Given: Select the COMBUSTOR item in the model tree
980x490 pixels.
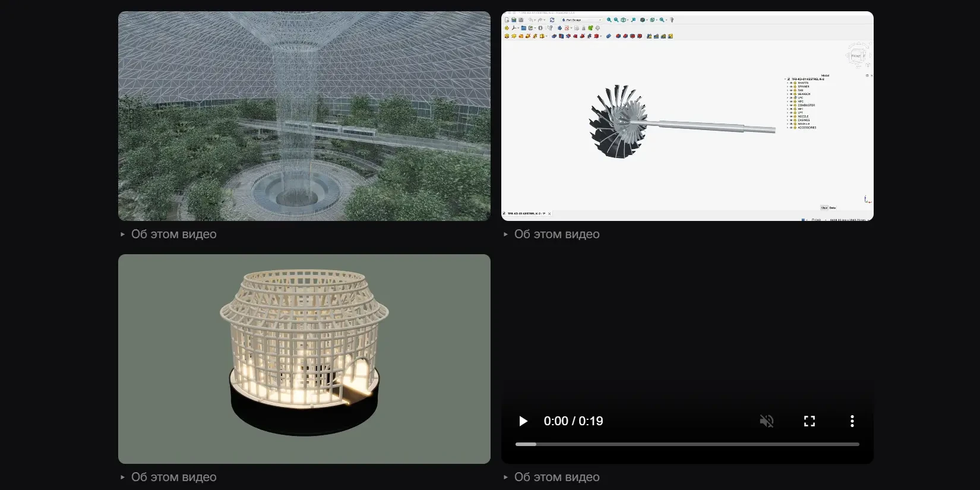Looking at the screenshot, I should [806, 105].
